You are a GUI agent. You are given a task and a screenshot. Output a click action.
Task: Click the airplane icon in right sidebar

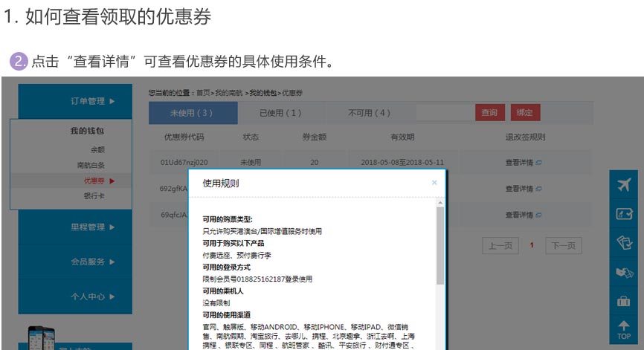pyautogui.click(x=624, y=186)
